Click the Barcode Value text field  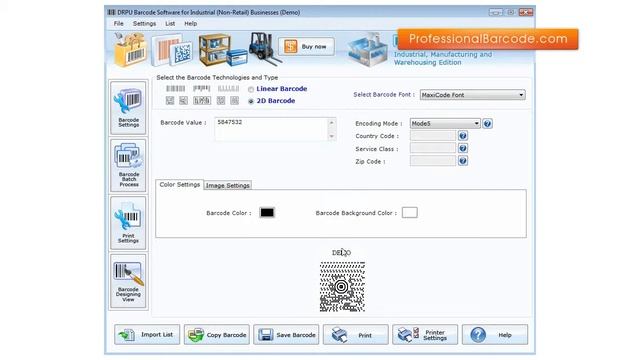point(271,129)
